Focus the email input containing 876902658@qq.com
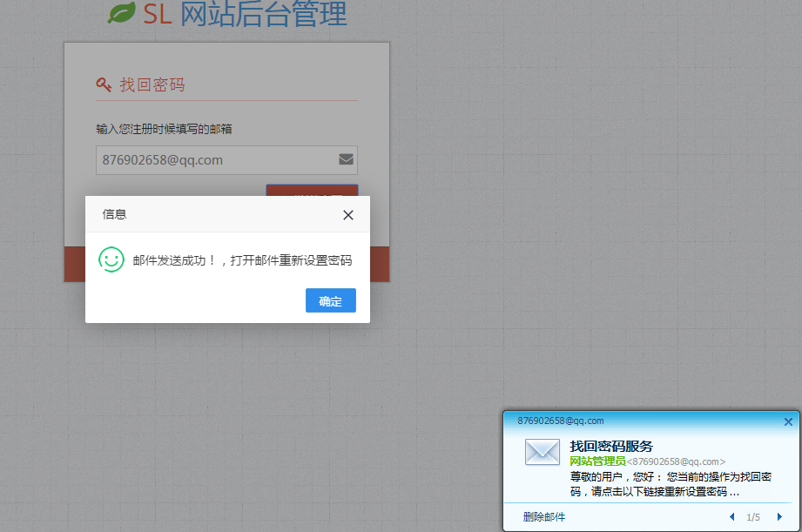Image resolution: width=802 pixels, height=532 pixels. pyautogui.click(x=213, y=160)
